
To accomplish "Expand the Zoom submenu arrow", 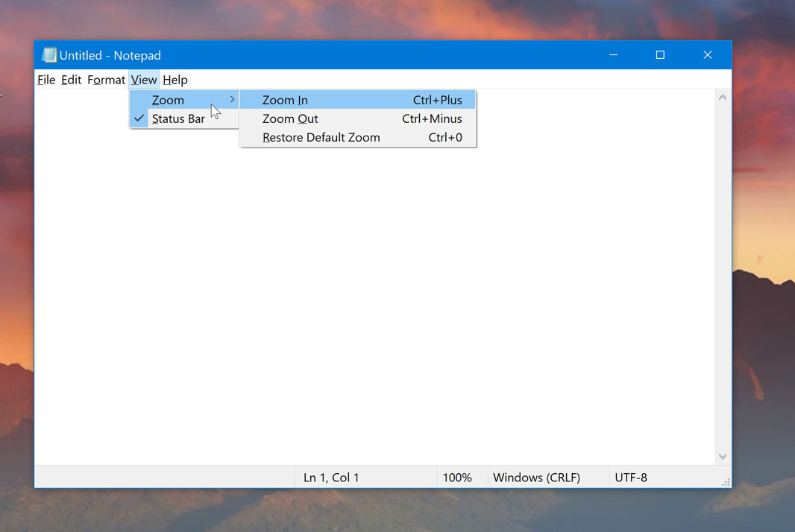I will coord(232,100).
